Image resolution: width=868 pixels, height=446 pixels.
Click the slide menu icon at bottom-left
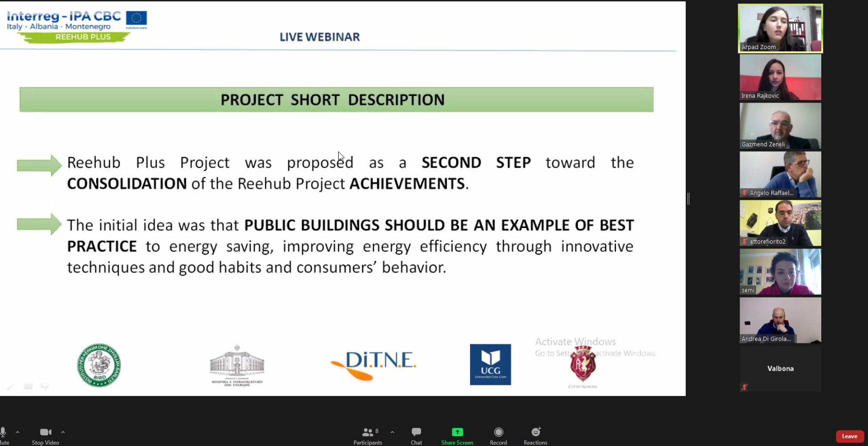tap(28, 386)
